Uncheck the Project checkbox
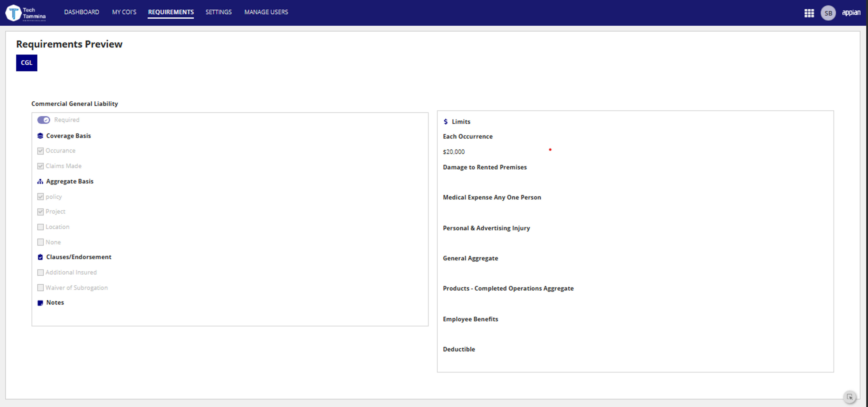Screen dimensions: 868x407 pyautogui.click(x=40, y=212)
